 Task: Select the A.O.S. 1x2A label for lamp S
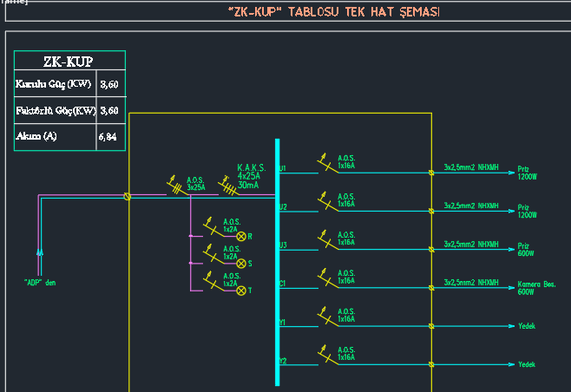[x=232, y=252]
